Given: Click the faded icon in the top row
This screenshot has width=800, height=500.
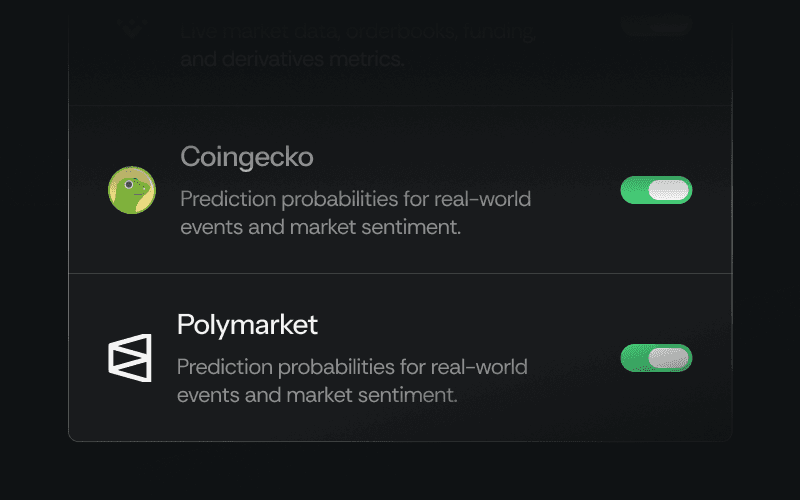Looking at the screenshot, I should click(x=132, y=28).
